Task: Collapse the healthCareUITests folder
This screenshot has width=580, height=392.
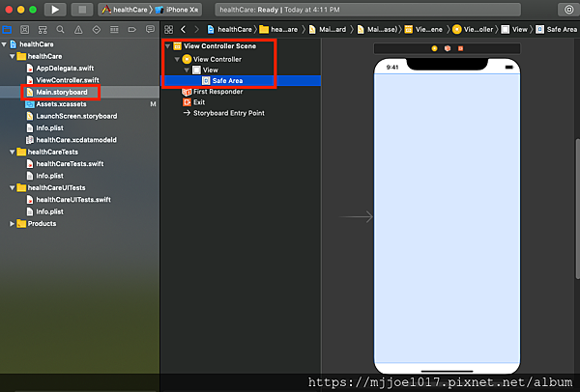Action: coord(13,187)
